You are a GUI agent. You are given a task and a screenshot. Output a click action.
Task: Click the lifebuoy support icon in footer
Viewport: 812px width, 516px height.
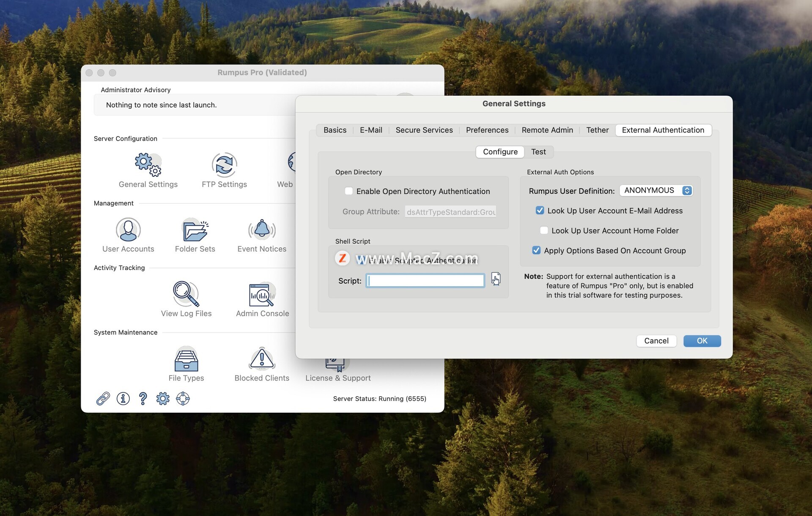click(x=183, y=398)
